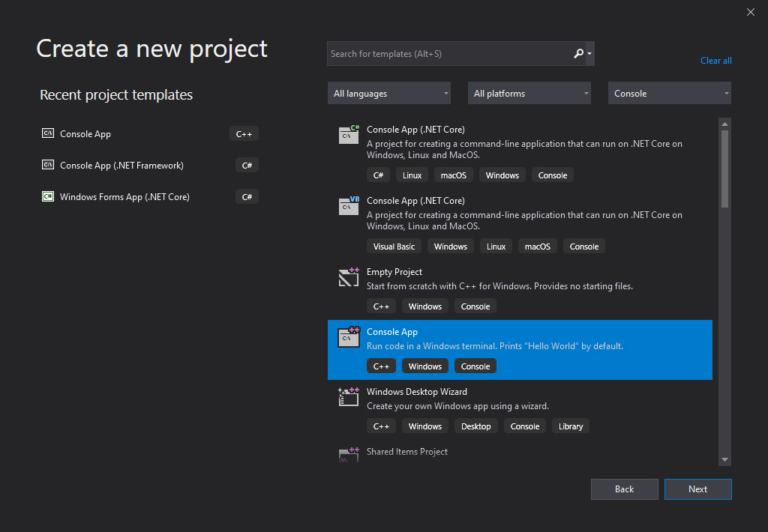Click the Clear all link
The height and width of the screenshot is (532, 768).
point(715,61)
